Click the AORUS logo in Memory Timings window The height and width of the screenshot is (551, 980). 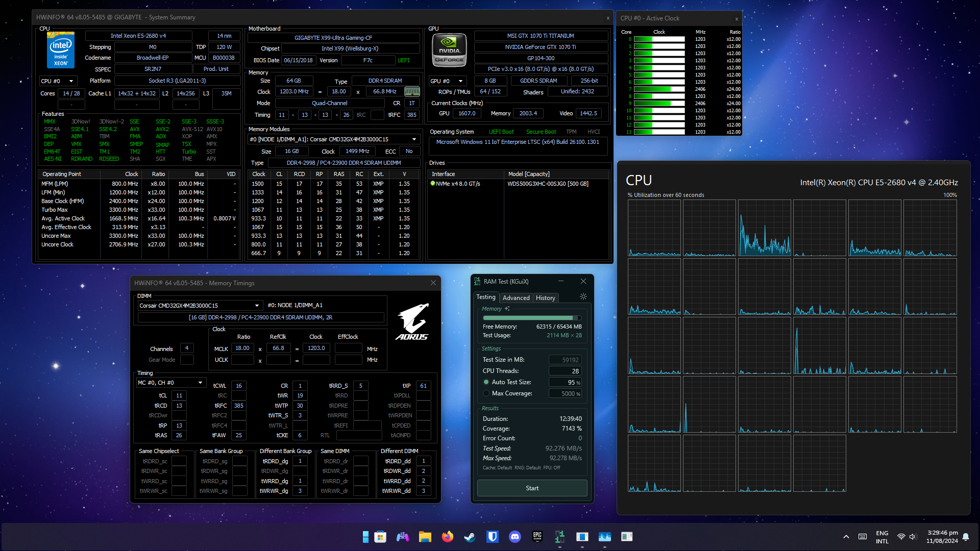pyautogui.click(x=412, y=322)
